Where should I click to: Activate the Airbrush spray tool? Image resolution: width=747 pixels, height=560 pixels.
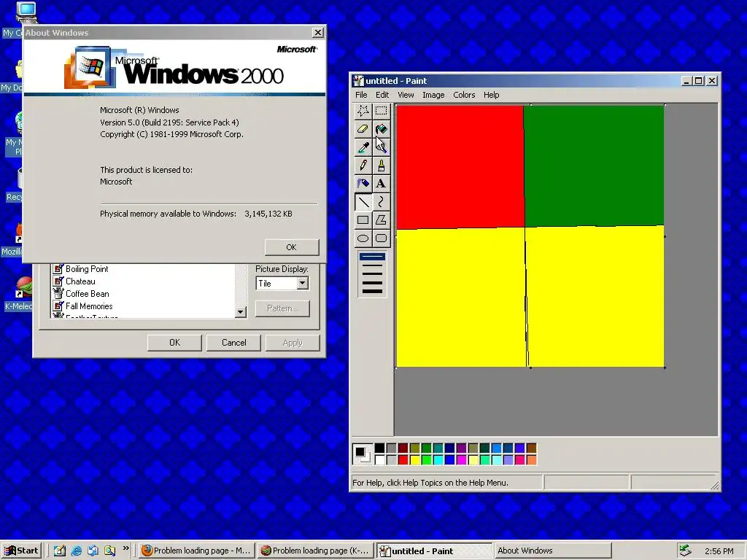click(x=363, y=183)
